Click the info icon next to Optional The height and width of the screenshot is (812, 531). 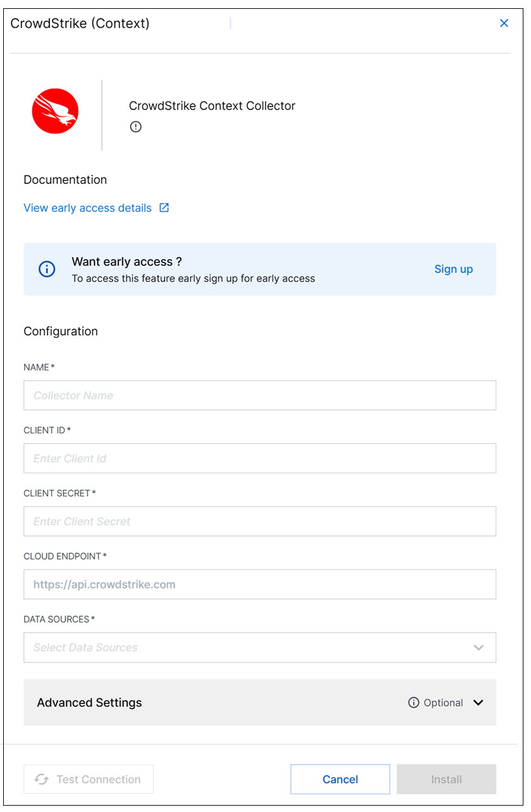point(414,703)
